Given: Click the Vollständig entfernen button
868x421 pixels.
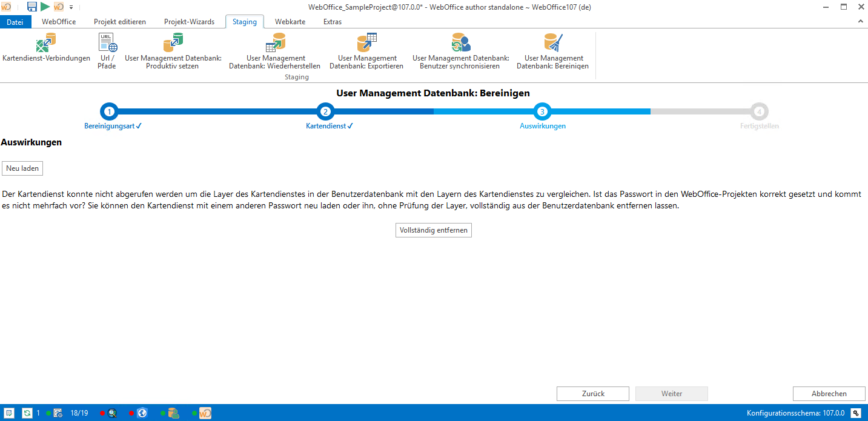Looking at the screenshot, I should pos(434,231).
